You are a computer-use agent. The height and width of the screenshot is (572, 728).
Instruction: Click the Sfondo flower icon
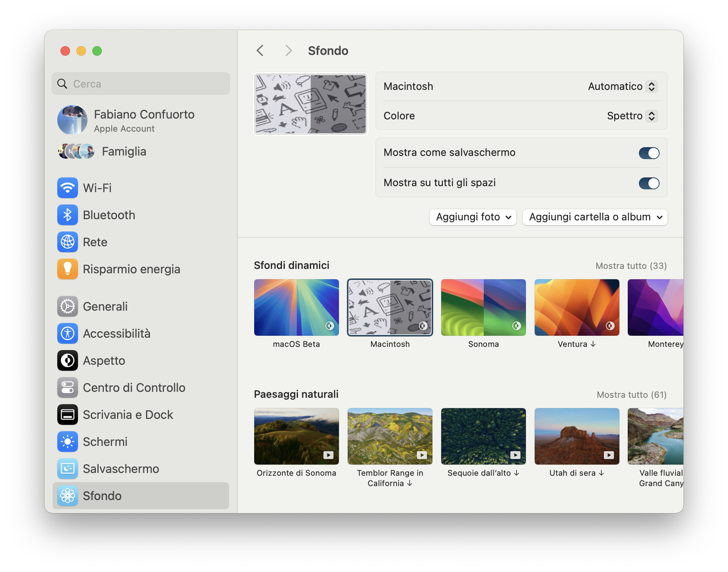click(x=68, y=496)
